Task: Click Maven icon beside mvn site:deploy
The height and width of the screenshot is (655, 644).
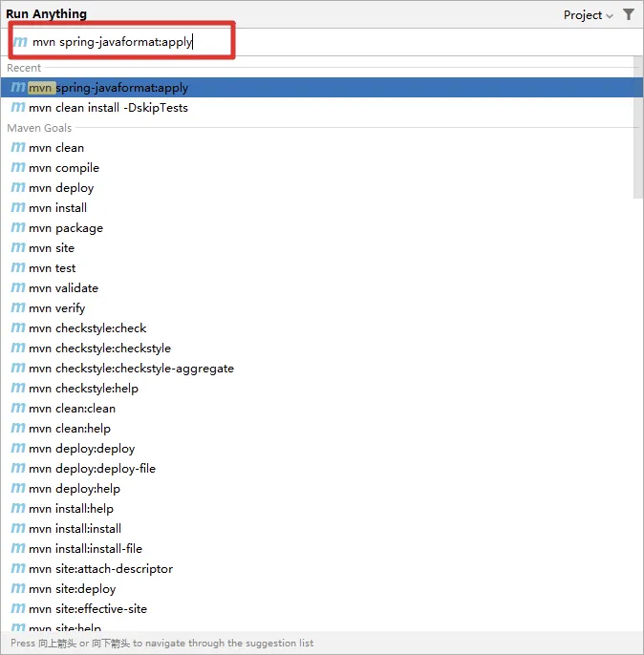Action: tap(18, 588)
